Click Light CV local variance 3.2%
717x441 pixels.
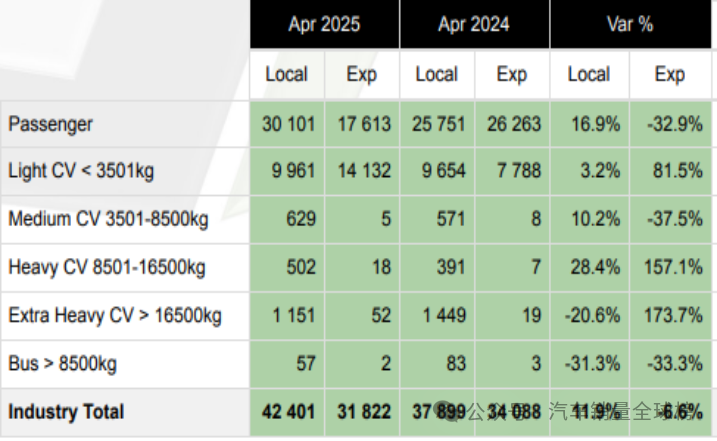600,171
